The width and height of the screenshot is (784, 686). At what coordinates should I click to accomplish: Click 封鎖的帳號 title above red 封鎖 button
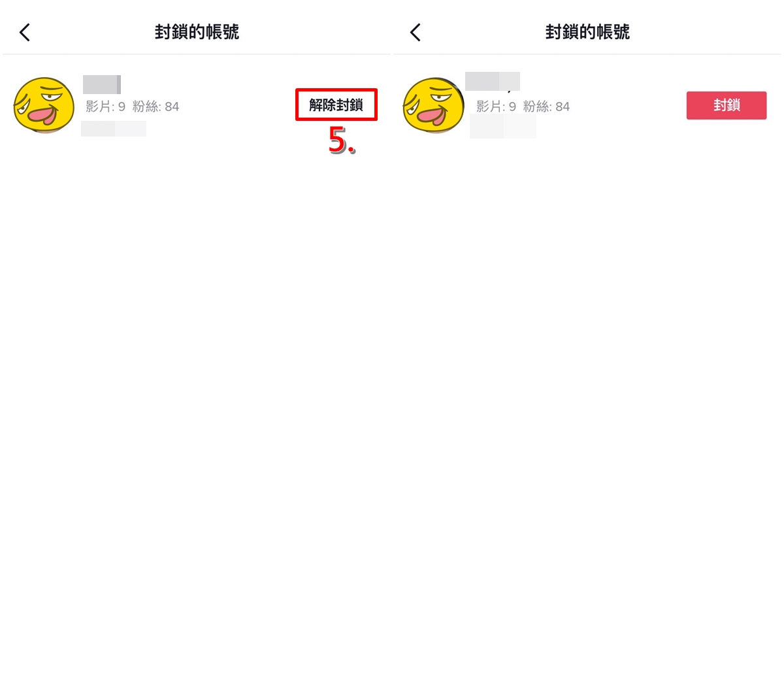587,32
